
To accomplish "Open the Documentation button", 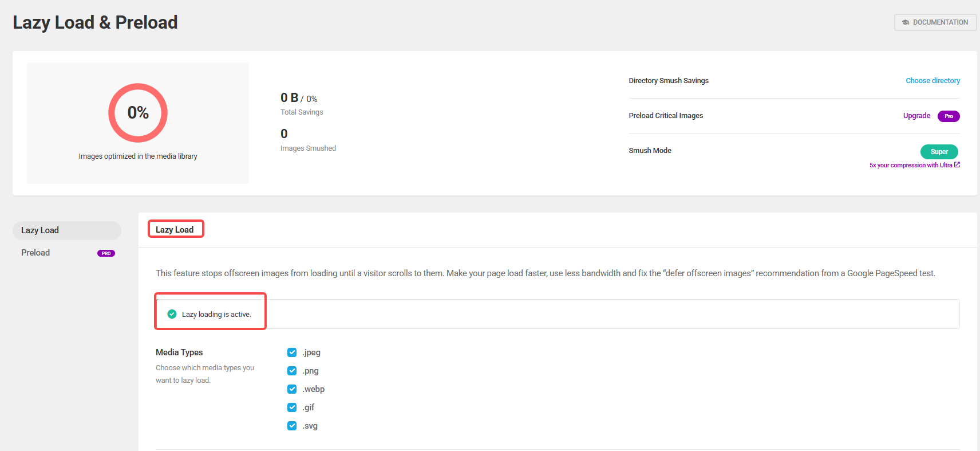I will tap(935, 22).
